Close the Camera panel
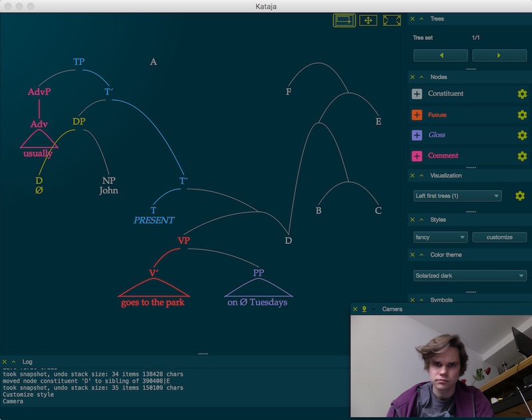The width and height of the screenshot is (532, 420). (355, 309)
